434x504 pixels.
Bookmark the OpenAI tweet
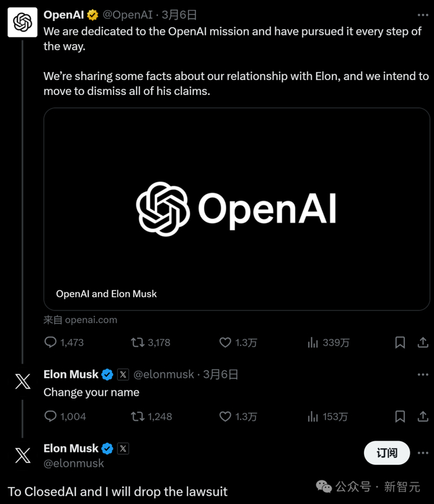401,342
